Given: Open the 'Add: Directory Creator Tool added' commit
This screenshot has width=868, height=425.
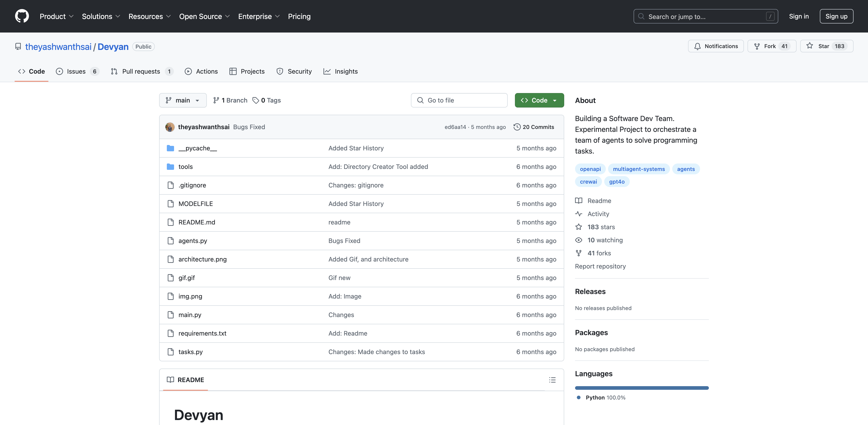Looking at the screenshot, I should (x=378, y=167).
